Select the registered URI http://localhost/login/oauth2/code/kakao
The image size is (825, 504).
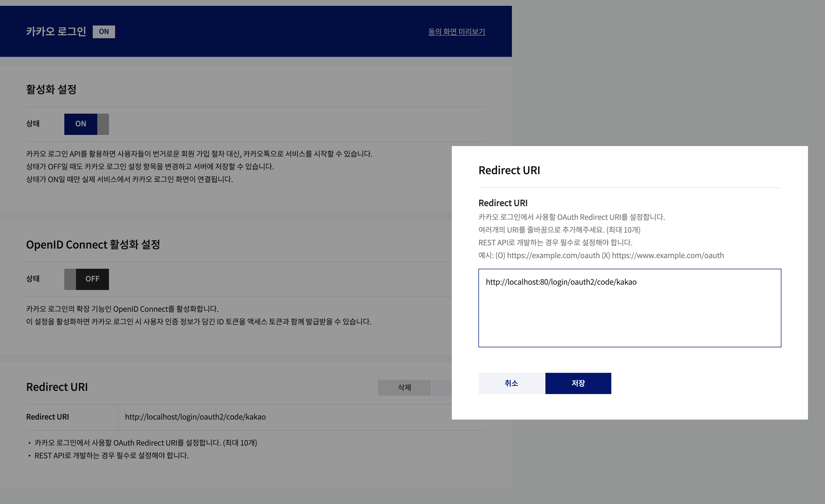click(195, 417)
